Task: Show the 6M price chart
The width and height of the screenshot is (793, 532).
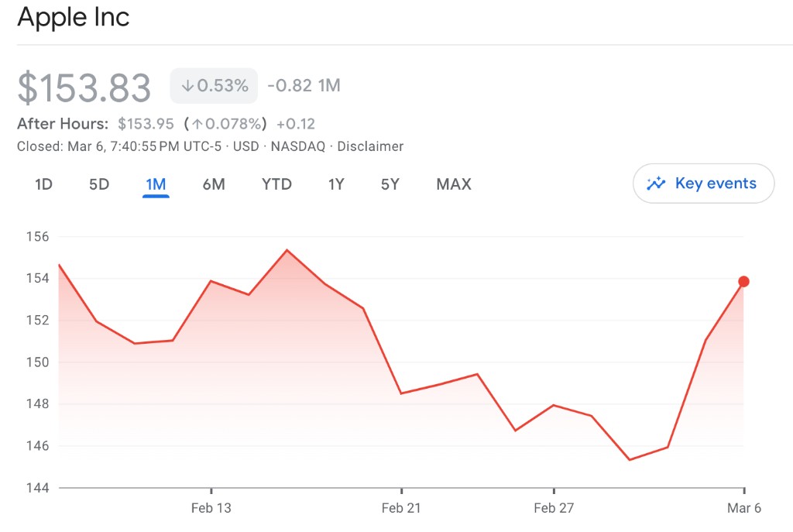Action: click(214, 184)
